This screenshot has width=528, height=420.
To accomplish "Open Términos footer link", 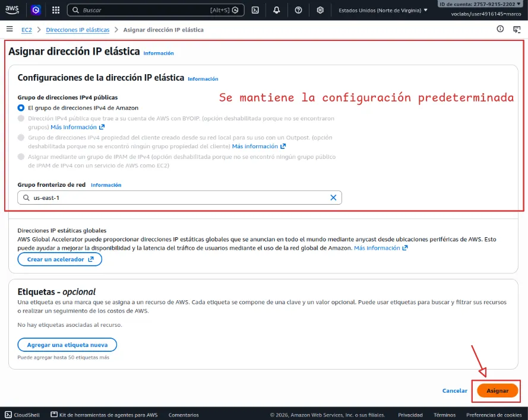I will [x=444, y=415].
